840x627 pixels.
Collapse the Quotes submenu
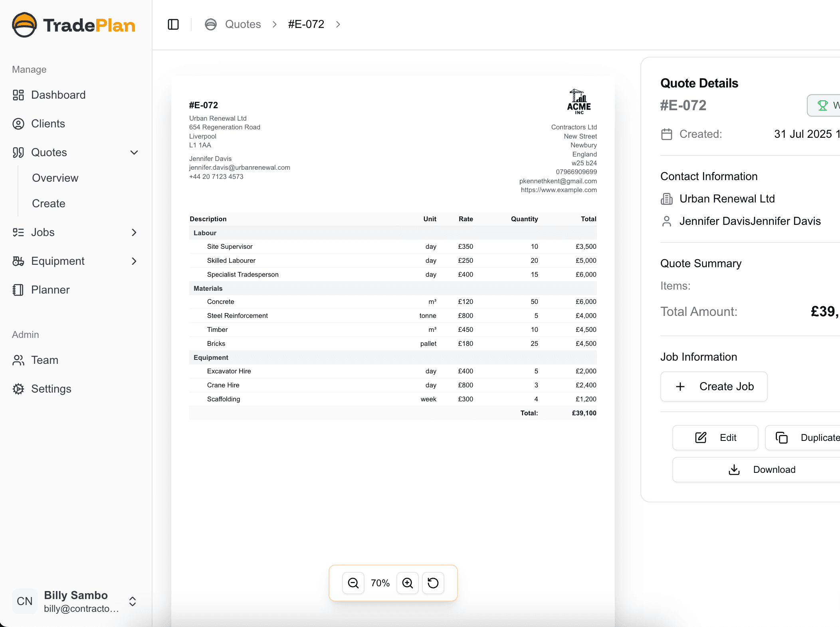[134, 152]
